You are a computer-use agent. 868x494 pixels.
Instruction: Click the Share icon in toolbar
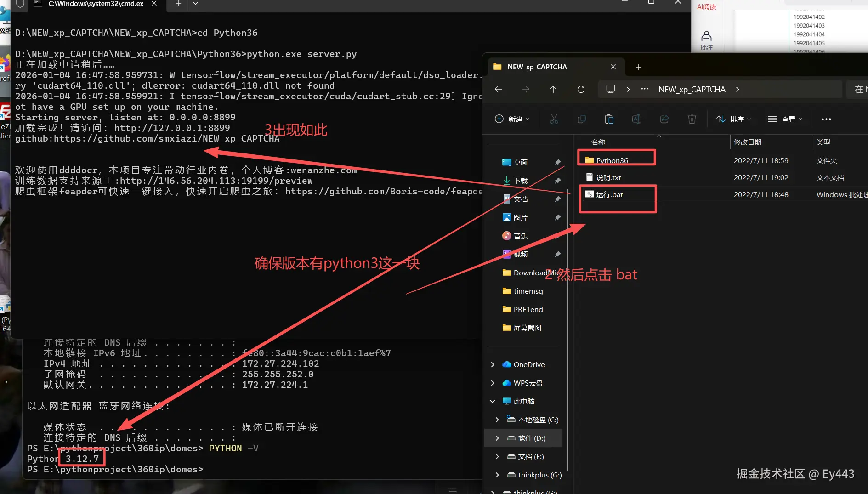click(664, 119)
